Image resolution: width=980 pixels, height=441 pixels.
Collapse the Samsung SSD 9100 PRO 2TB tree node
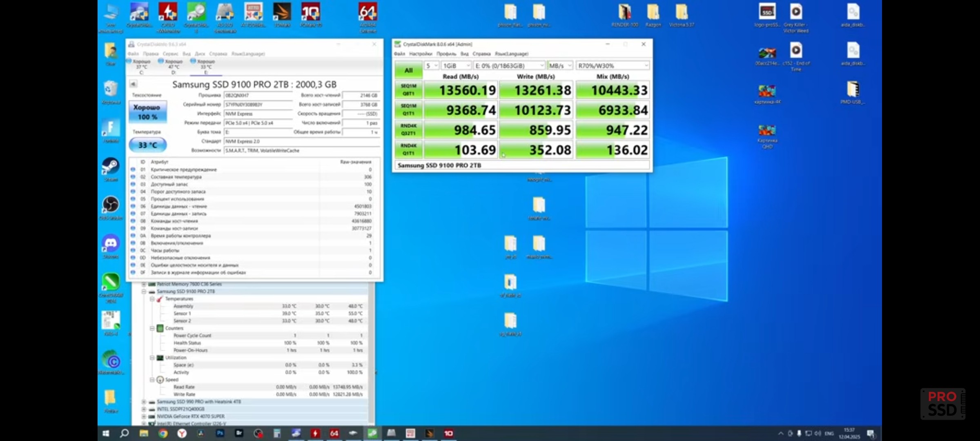[x=144, y=292]
